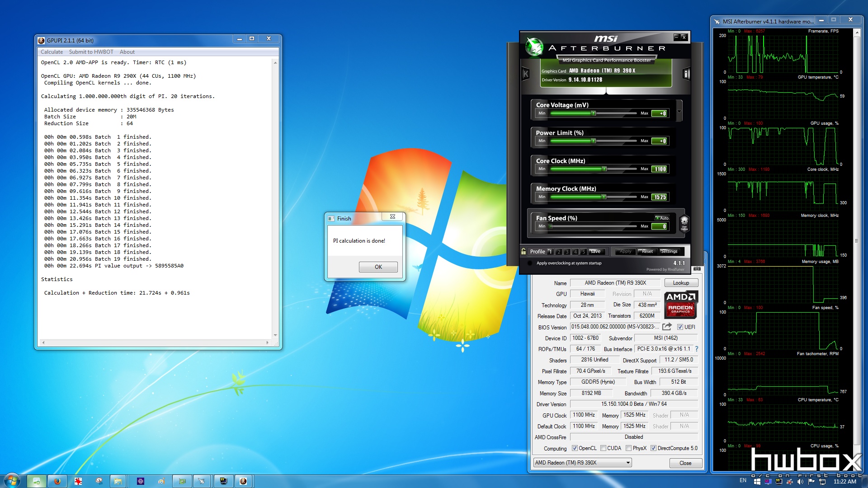Image resolution: width=868 pixels, height=488 pixels.
Task: Click the purple square taskbar icon
Action: click(141, 481)
